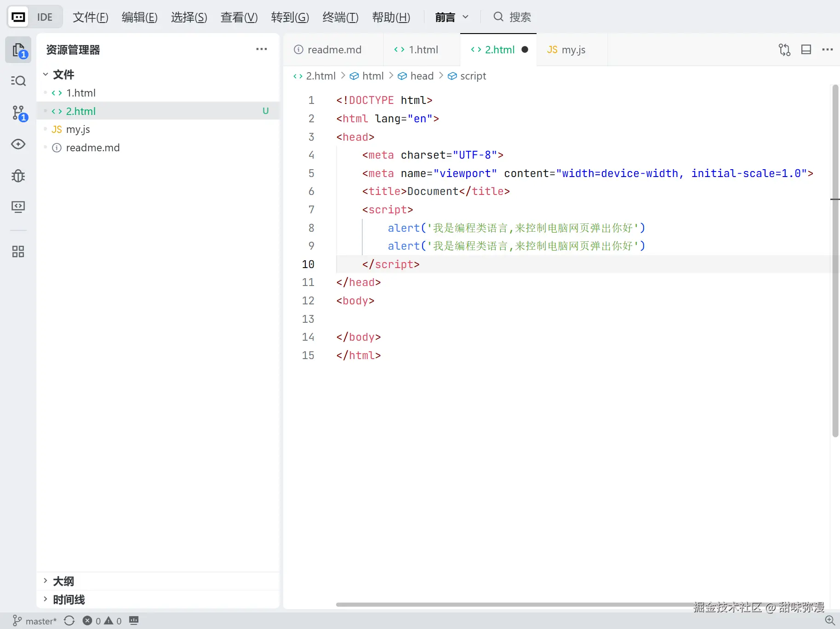Click the ports panel icon in status bar

click(x=134, y=621)
